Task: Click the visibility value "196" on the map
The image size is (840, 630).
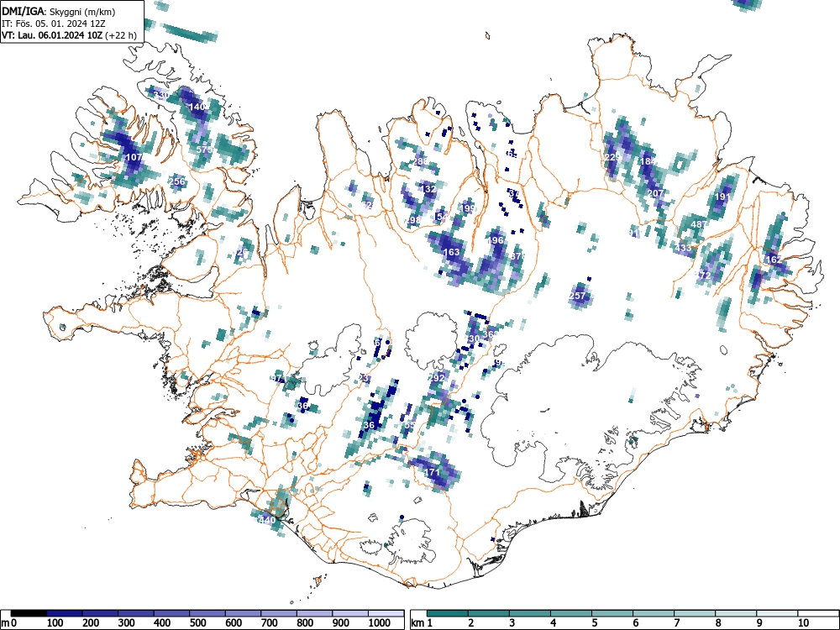Action: 496,240
